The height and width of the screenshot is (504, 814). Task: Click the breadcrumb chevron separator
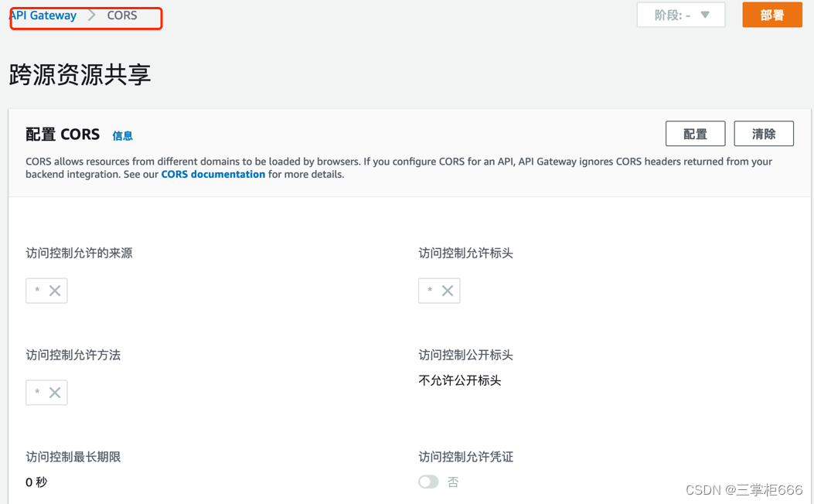coord(92,15)
